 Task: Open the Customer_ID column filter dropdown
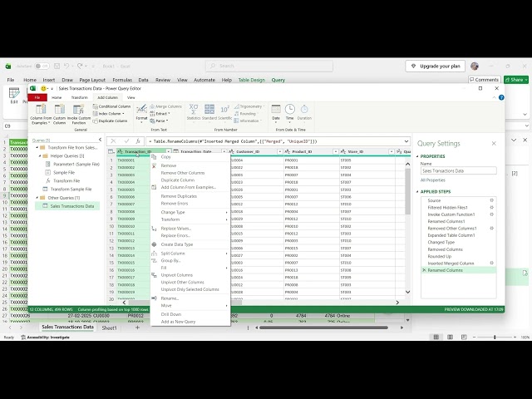tap(280, 151)
